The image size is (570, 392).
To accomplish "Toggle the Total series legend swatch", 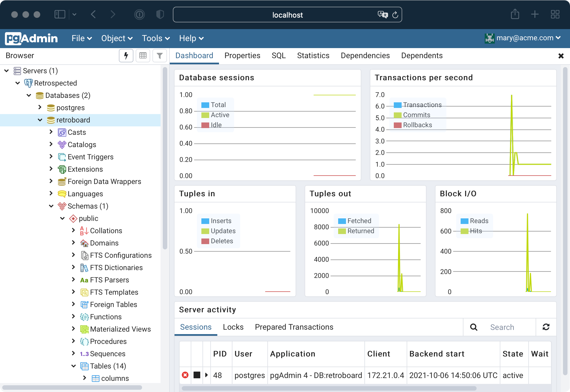I will click(x=205, y=105).
